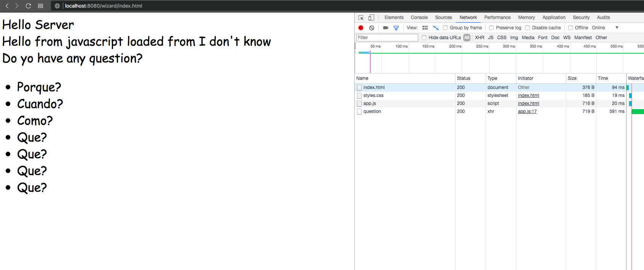Check Hide data URLs

pos(424,38)
